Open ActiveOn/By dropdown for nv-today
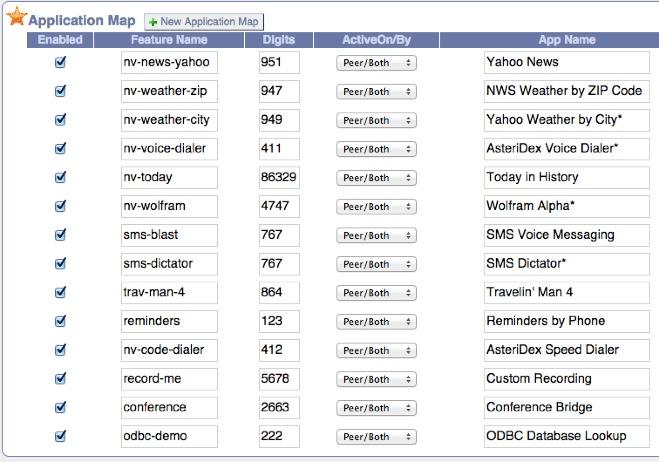 coord(376,178)
